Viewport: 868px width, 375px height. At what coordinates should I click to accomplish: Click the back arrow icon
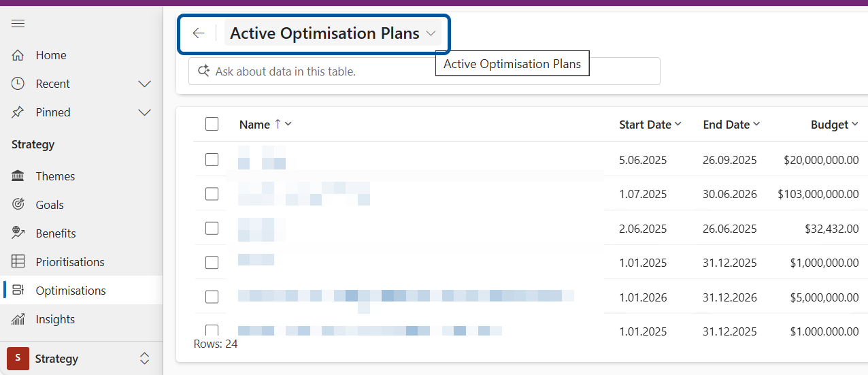pyautogui.click(x=199, y=33)
